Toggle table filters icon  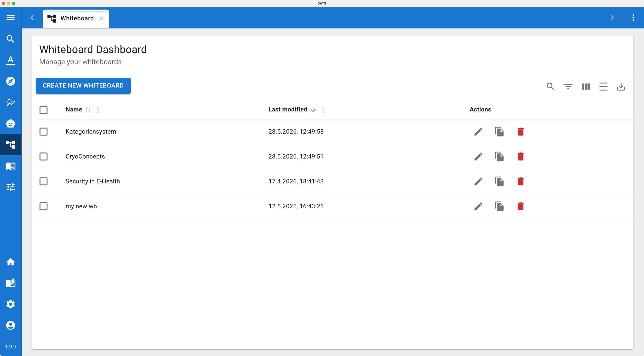(x=568, y=87)
